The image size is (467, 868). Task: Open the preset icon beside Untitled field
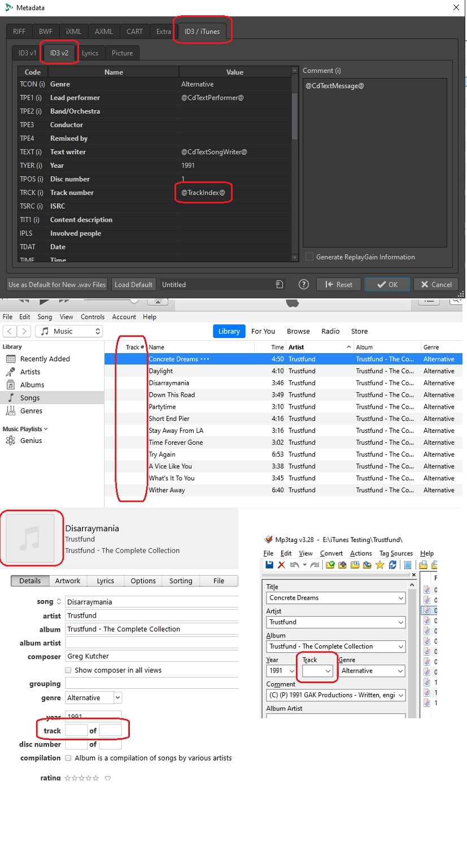point(279,284)
